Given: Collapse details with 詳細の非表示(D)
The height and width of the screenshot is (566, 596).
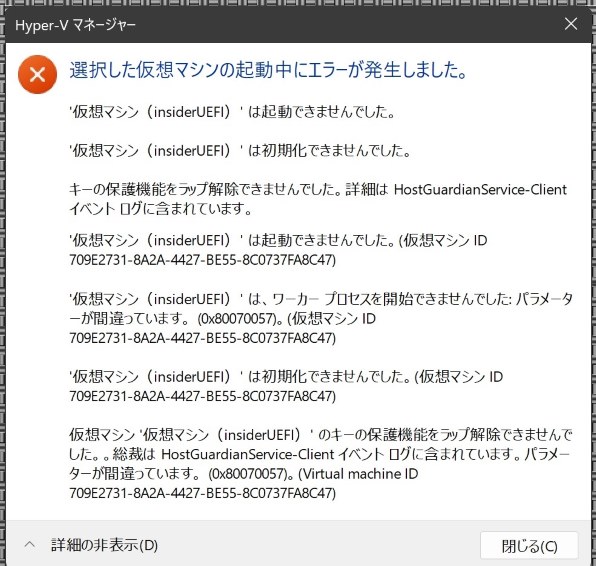Looking at the screenshot, I should (x=105, y=545).
